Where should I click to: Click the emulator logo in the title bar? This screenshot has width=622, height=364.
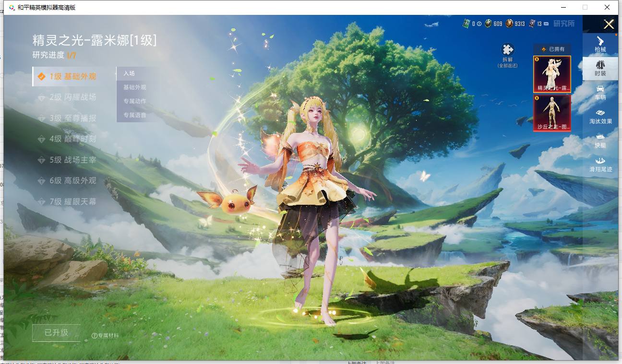12,8
